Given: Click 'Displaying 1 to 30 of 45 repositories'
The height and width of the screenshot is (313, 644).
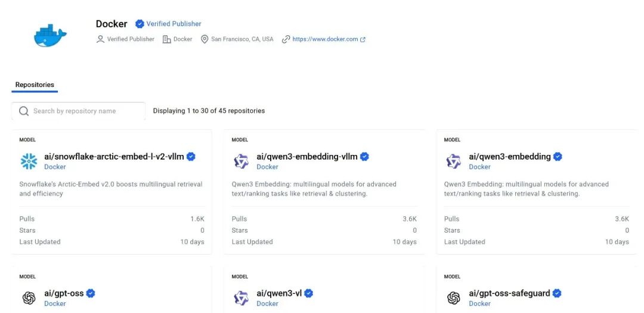Looking at the screenshot, I should click(209, 111).
